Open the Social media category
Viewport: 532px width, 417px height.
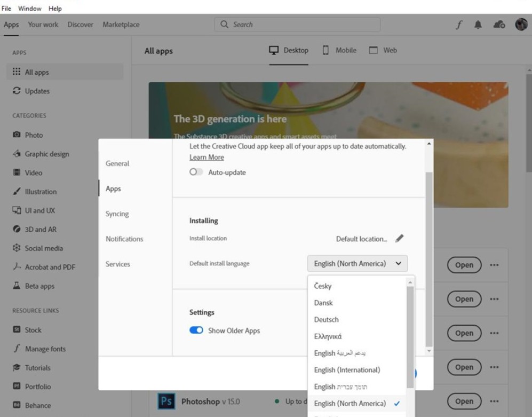pyautogui.click(x=38, y=248)
